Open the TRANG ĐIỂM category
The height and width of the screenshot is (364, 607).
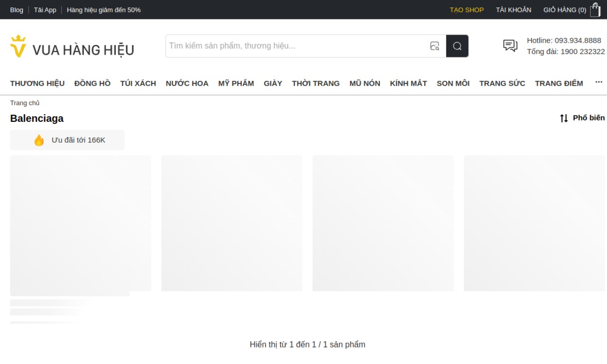pos(559,83)
